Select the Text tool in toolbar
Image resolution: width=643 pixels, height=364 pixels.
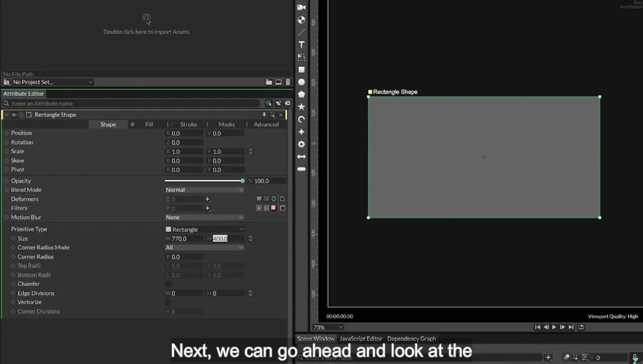(x=301, y=45)
